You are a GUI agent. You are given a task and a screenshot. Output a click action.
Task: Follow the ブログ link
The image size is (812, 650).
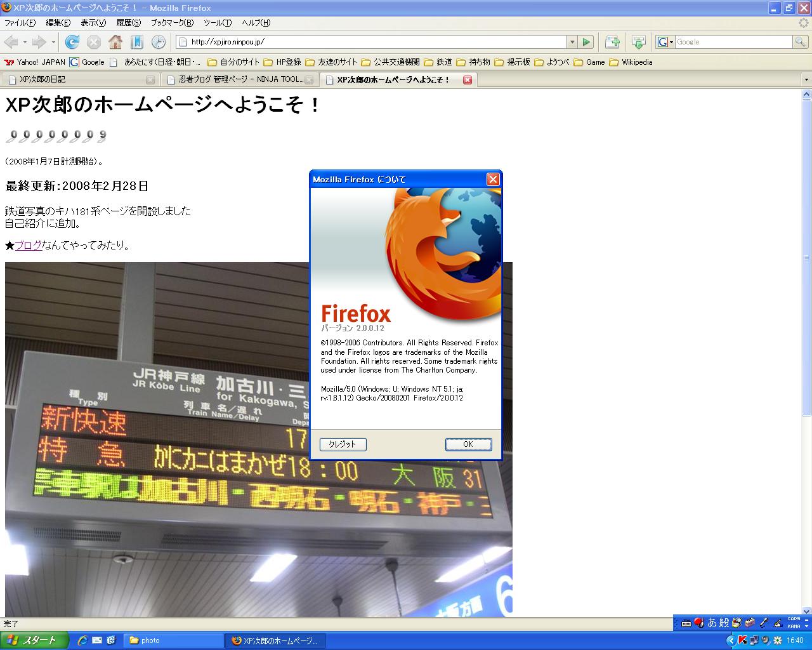[x=29, y=246]
